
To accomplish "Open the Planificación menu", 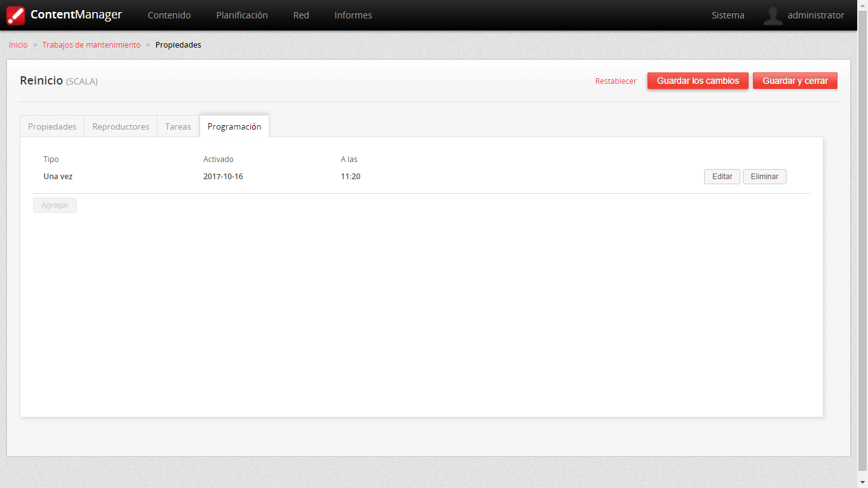I will tap(242, 15).
